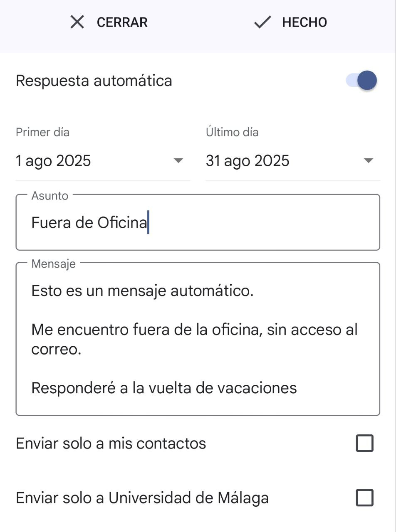Select the 31 ago 2025 date field
The width and height of the screenshot is (396, 532).
(x=293, y=160)
